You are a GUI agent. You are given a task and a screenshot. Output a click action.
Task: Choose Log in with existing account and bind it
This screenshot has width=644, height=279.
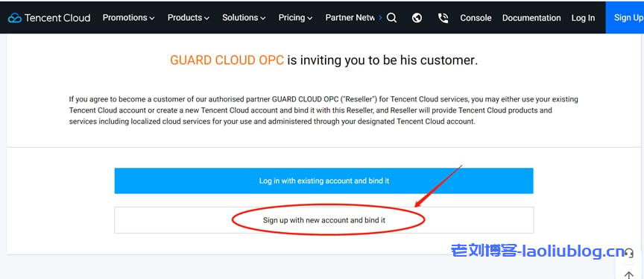click(323, 181)
